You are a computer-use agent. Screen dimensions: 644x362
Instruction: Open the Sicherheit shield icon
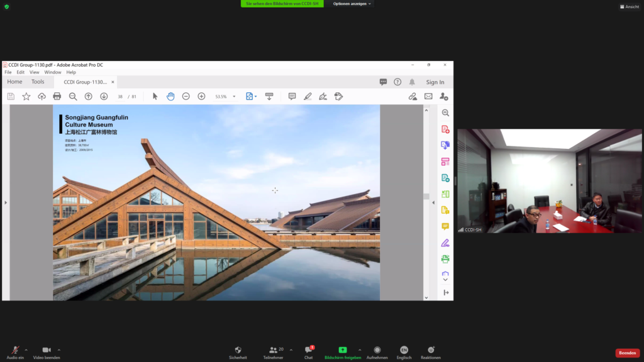238,351
